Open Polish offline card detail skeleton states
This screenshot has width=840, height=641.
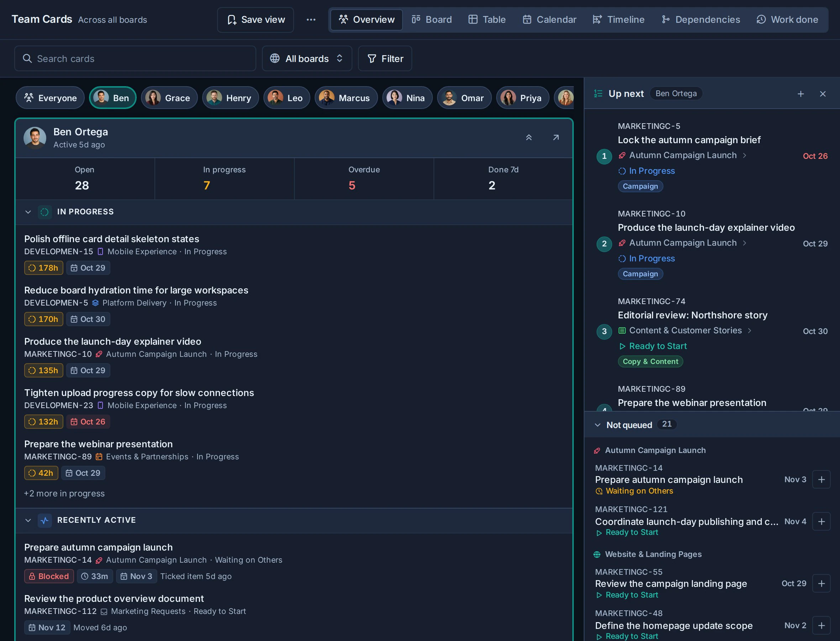(x=112, y=239)
